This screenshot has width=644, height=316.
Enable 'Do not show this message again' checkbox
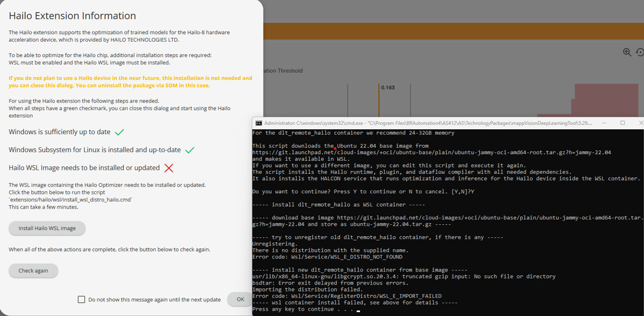[81, 300]
